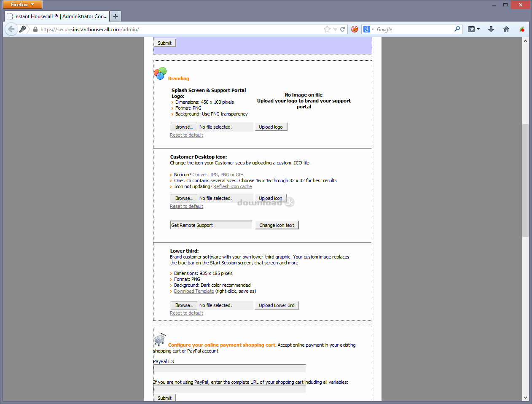Click the 'No image on file' text

tap(304, 95)
